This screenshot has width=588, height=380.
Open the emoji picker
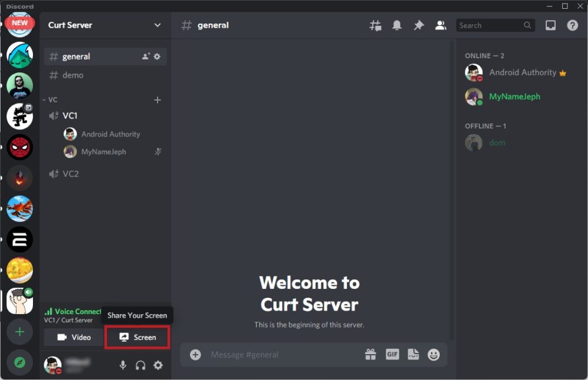click(x=433, y=355)
